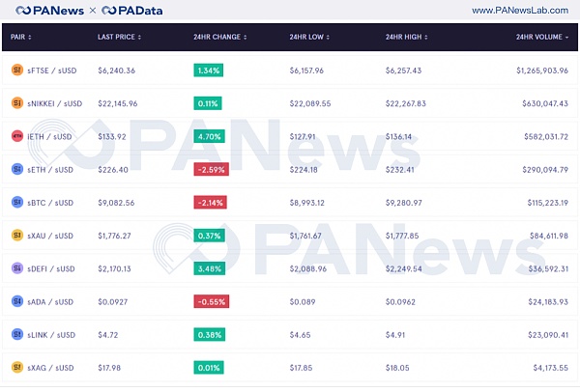Click the sADA coin icon

16,301
